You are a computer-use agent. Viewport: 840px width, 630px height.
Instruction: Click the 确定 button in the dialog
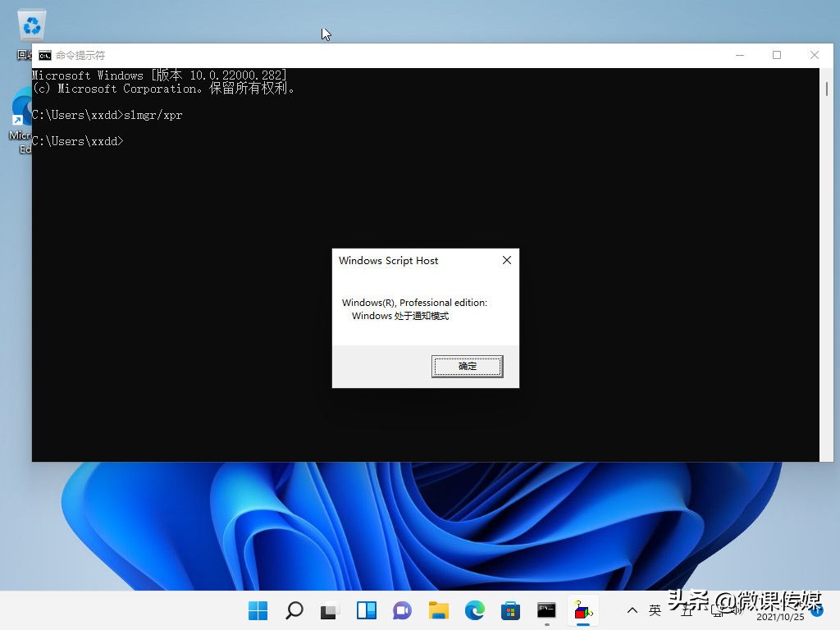click(467, 367)
